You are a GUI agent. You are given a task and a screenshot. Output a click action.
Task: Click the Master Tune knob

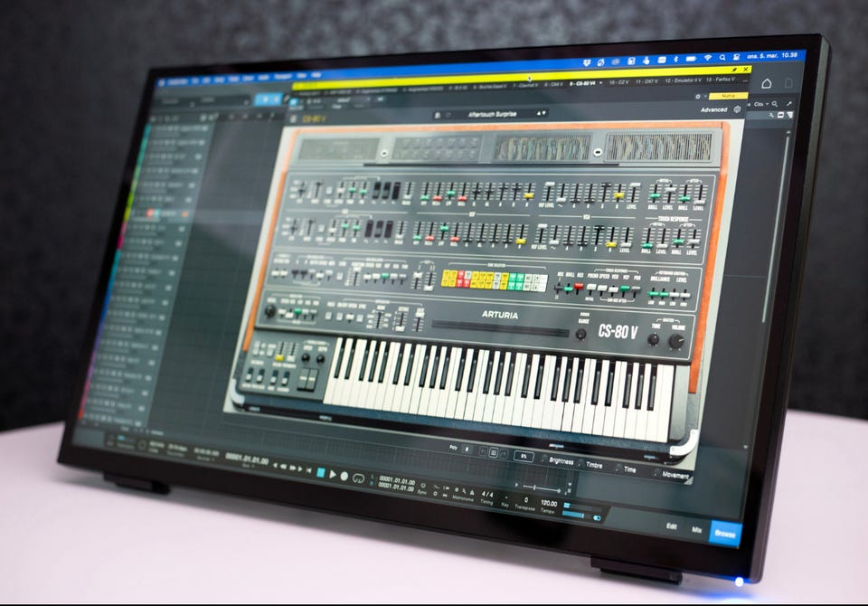[653, 339]
